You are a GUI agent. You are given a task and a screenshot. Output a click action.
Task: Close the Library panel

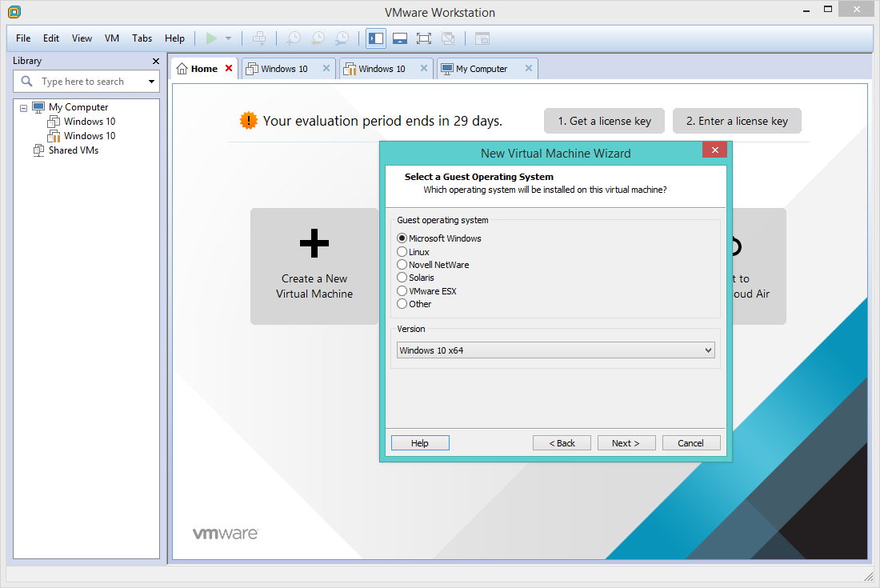click(x=155, y=61)
